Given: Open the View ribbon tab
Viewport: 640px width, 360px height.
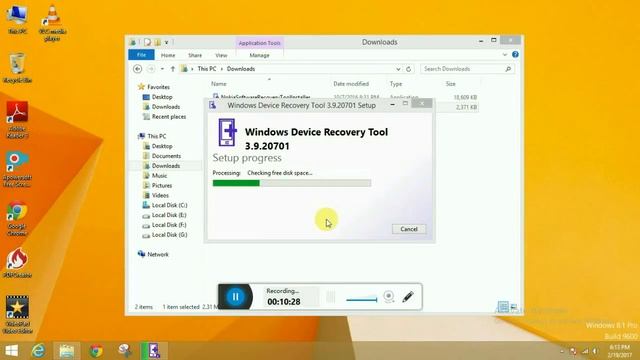Looking at the screenshot, I should (x=221, y=55).
